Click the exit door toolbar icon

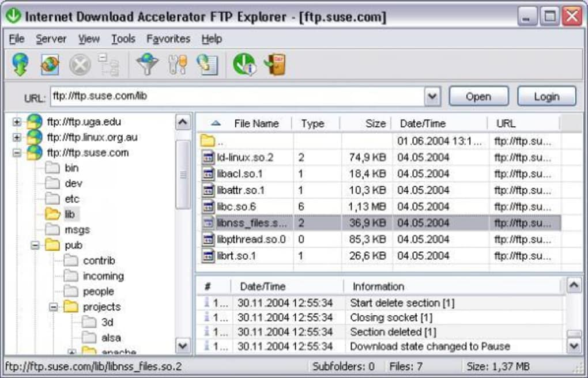pos(275,65)
